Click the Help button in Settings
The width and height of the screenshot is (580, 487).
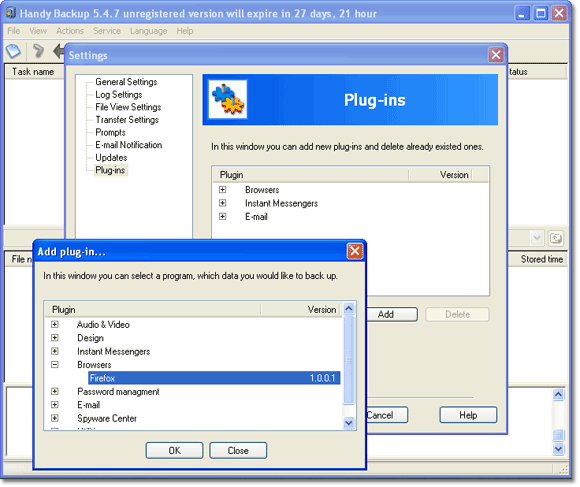468,415
